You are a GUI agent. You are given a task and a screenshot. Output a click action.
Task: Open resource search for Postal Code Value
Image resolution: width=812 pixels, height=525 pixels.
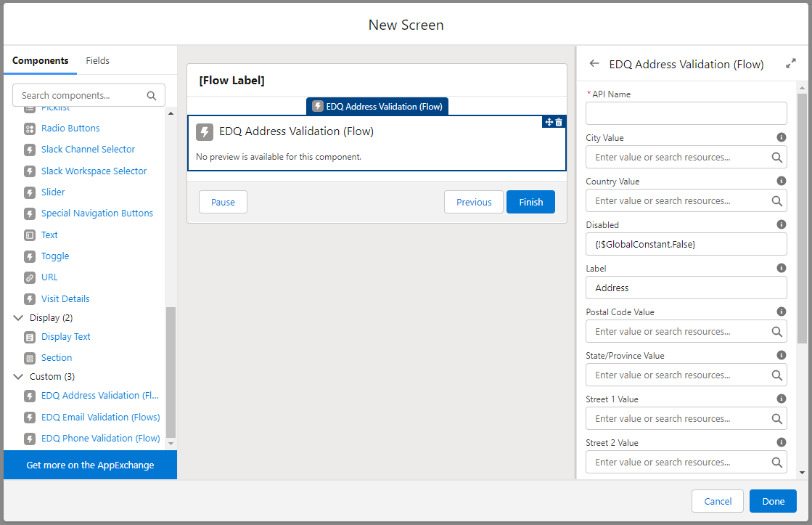(x=777, y=331)
